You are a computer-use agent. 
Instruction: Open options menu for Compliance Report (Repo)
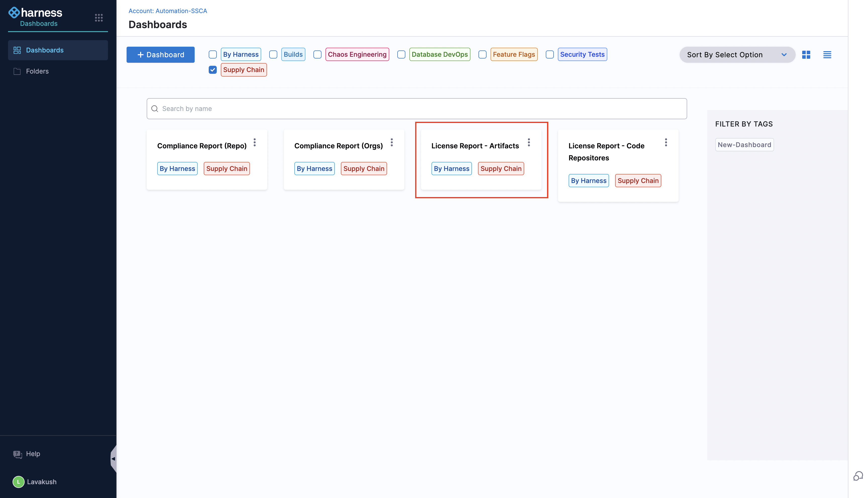click(255, 142)
